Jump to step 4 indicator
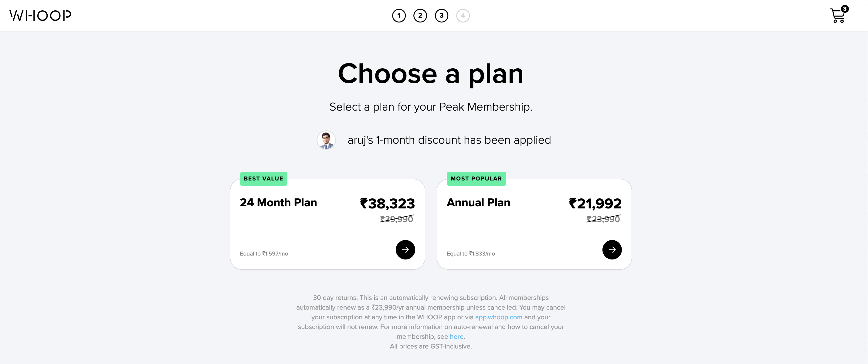868x364 pixels. pyautogui.click(x=463, y=15)
